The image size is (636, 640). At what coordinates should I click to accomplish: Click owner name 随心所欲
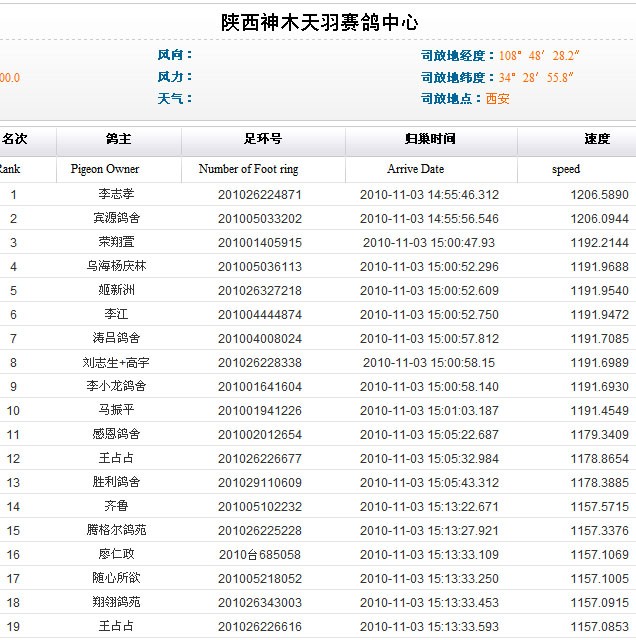[x=118, y=578]
